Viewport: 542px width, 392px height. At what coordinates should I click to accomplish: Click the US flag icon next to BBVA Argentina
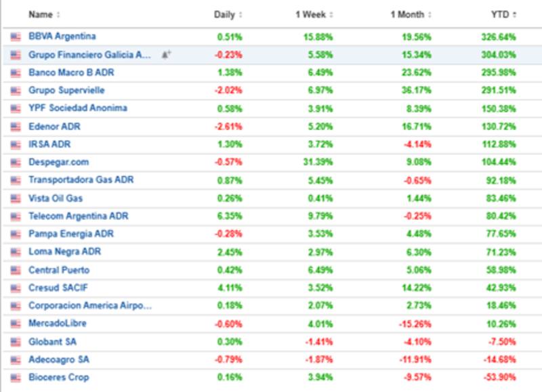pos(16,37)
